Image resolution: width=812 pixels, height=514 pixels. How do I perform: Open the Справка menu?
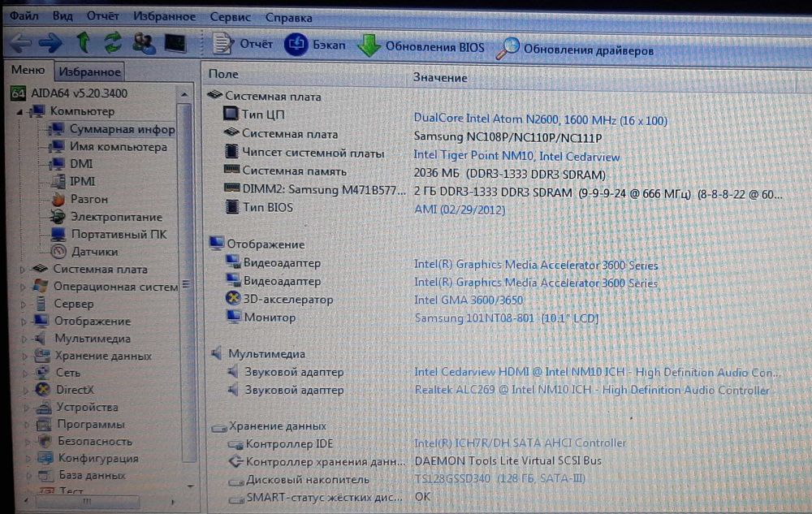(x=288, y=18)
